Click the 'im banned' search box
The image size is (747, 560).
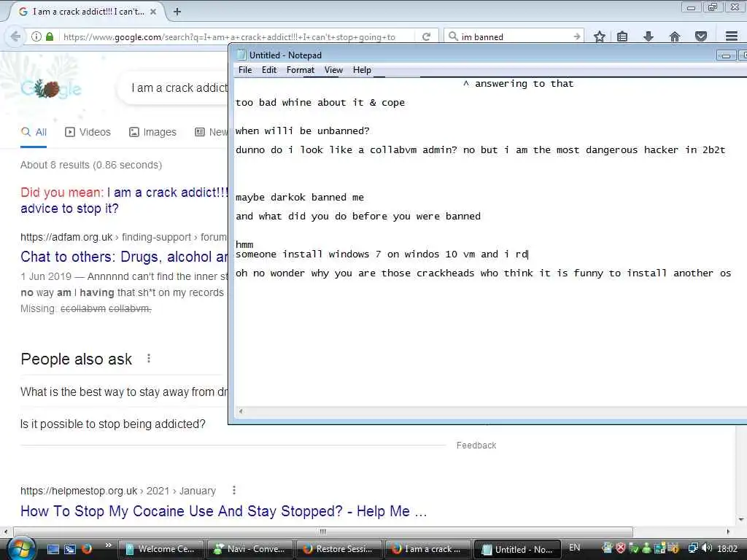(x=514, y=36)
